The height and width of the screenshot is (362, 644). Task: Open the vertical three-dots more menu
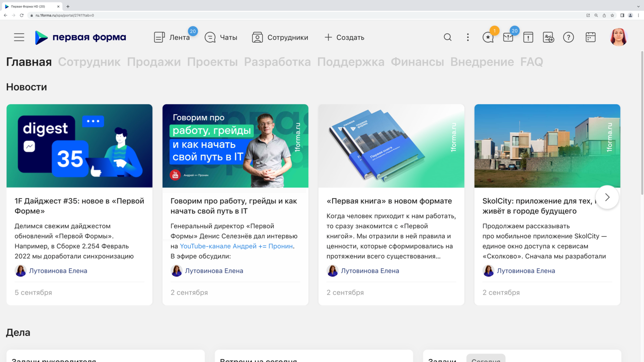(468, 37)
